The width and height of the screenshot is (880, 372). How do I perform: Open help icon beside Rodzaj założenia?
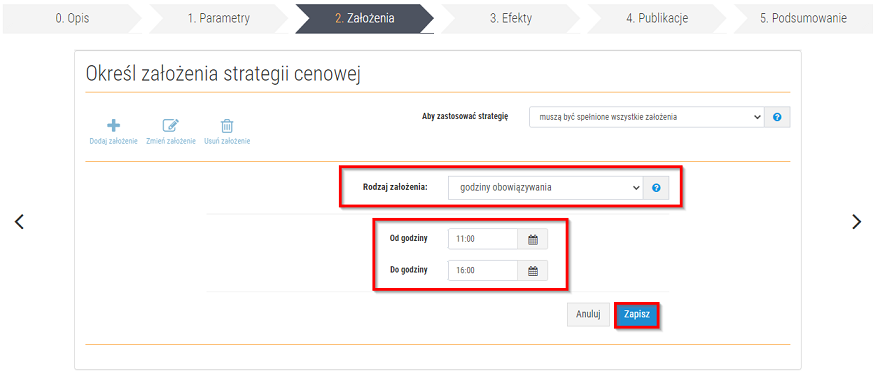[656, 188]
